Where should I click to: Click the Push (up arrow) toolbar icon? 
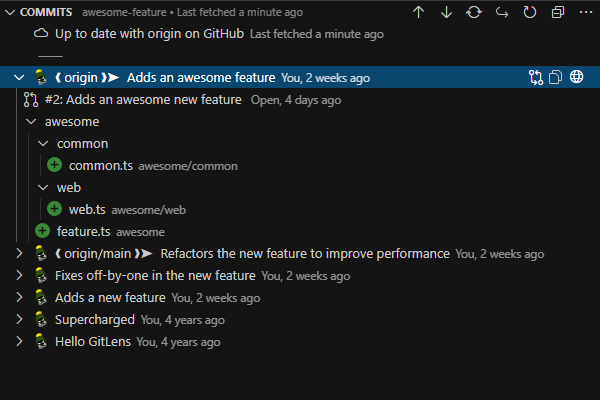pos(418,12)
